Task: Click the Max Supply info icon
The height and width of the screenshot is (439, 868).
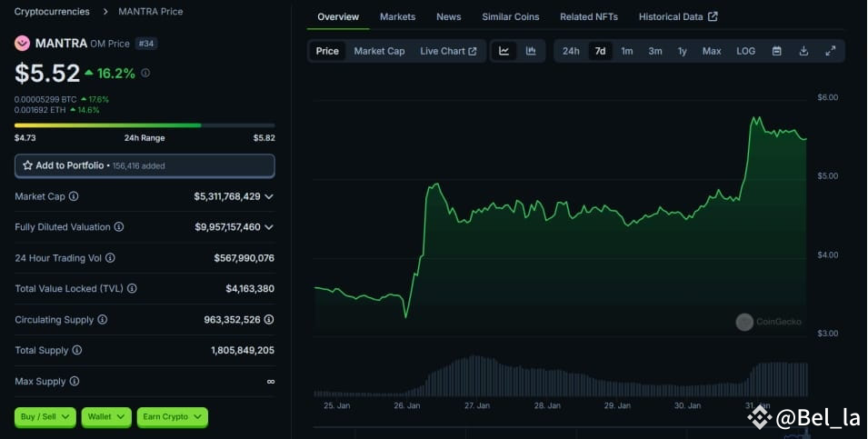Action: click(75, 381)
